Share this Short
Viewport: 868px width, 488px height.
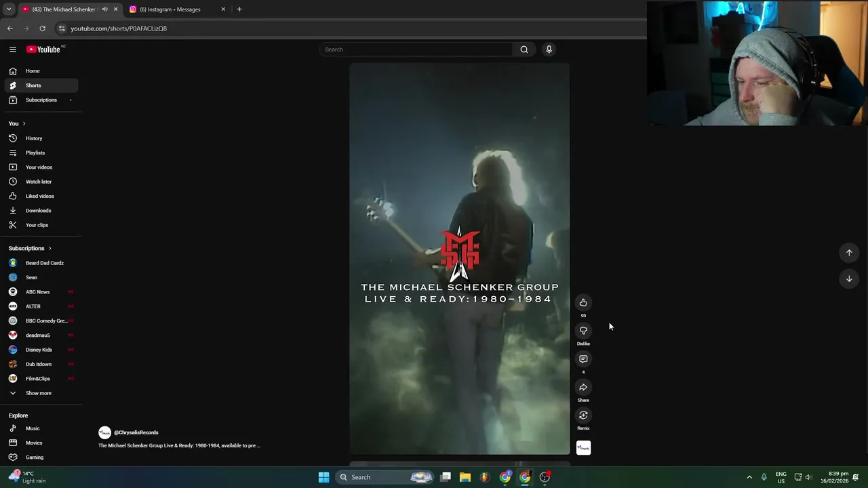(583, 387)
